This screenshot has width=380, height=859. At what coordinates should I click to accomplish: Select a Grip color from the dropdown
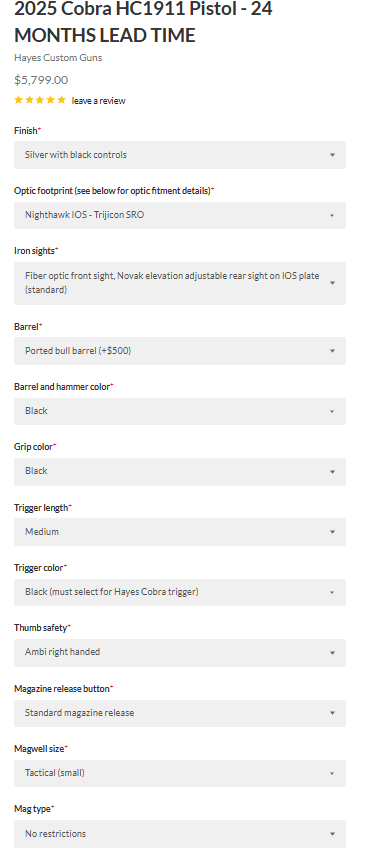coord(180,472)
